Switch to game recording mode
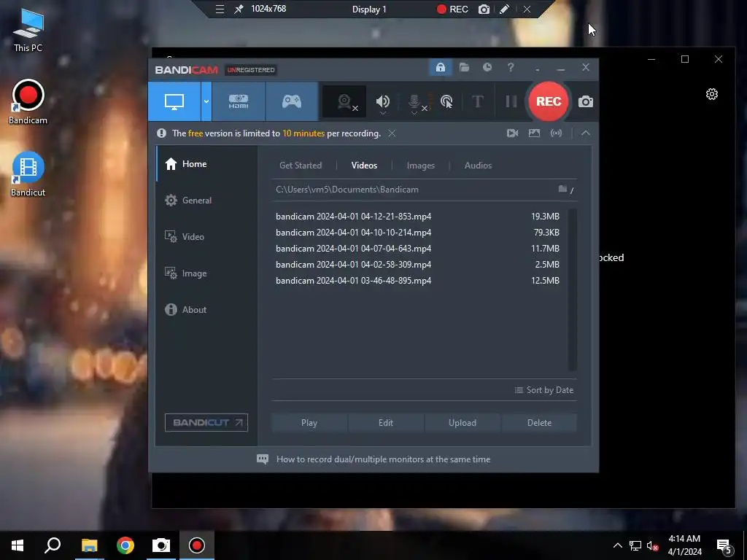 pos(292,101)
